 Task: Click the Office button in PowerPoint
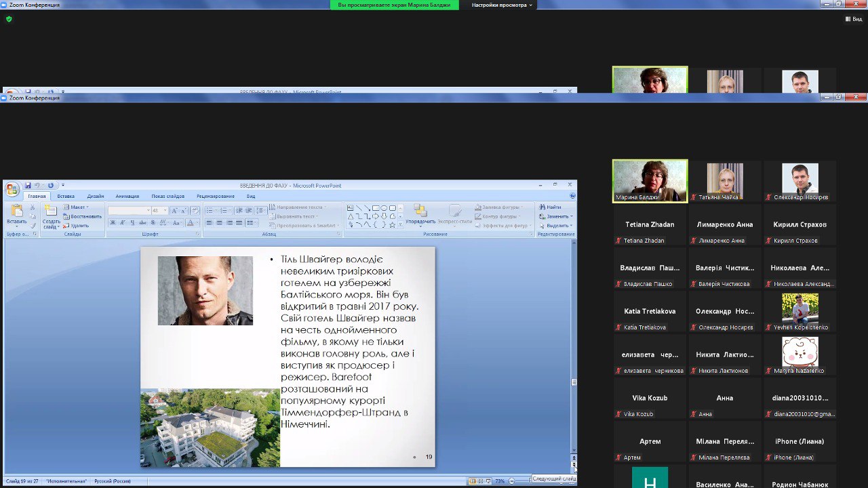(x=12, y=189)
